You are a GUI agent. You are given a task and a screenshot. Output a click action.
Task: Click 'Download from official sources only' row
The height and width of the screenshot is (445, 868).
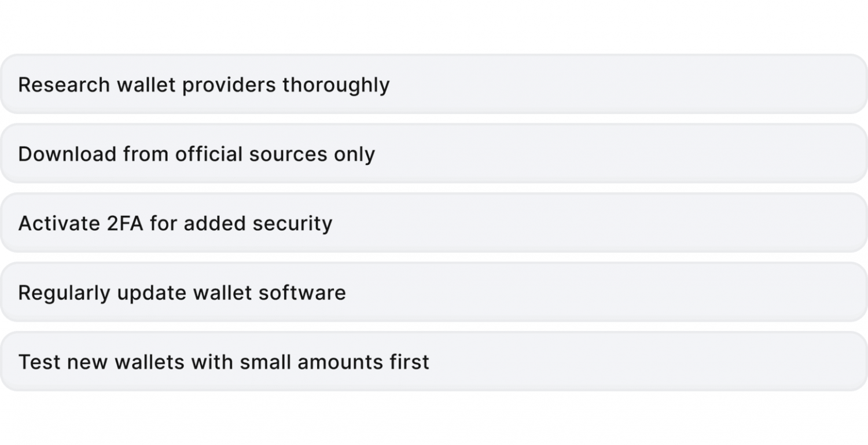click(434, 153)
